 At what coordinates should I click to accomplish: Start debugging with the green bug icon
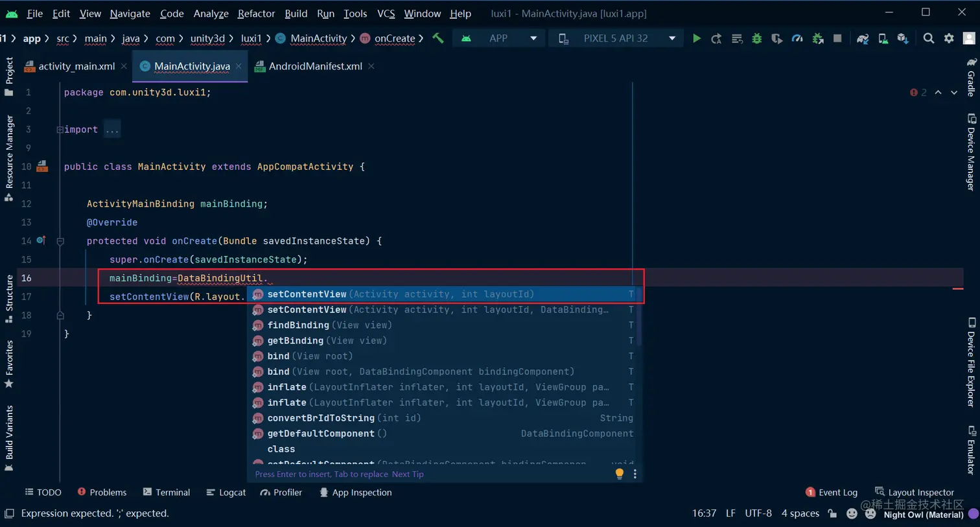pos(756,38)
